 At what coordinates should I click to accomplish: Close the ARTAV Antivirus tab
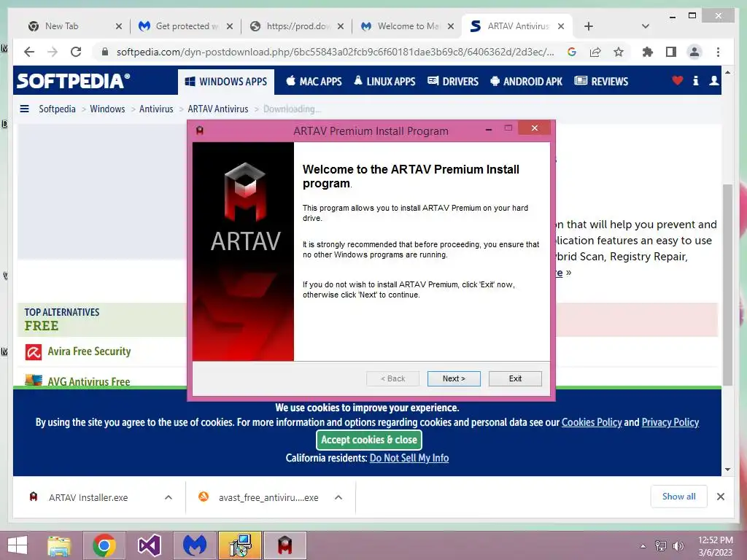click(x=561, y=26)
